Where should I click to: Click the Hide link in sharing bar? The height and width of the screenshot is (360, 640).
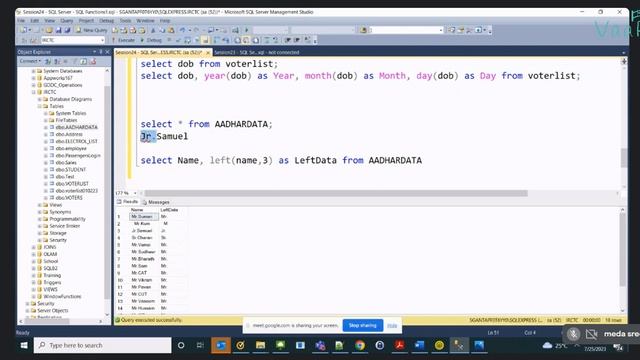[392, 325]
